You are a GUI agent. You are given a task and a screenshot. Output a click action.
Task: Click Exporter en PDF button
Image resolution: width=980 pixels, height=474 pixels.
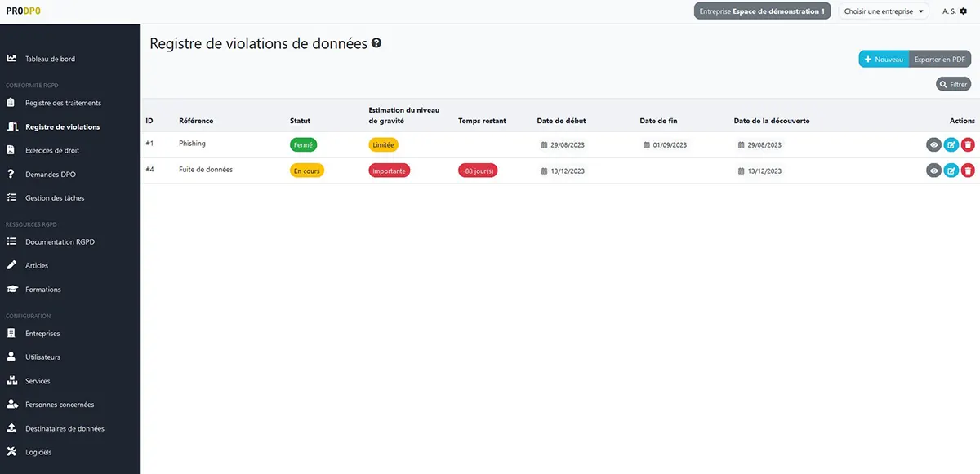click(x=940, y=60)
